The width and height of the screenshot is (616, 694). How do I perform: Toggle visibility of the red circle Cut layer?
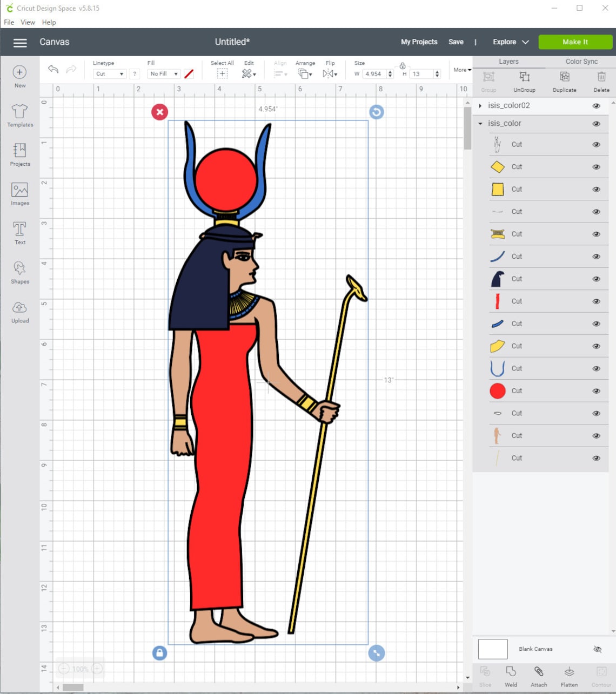pyautogui.click(x=596, y=390)
